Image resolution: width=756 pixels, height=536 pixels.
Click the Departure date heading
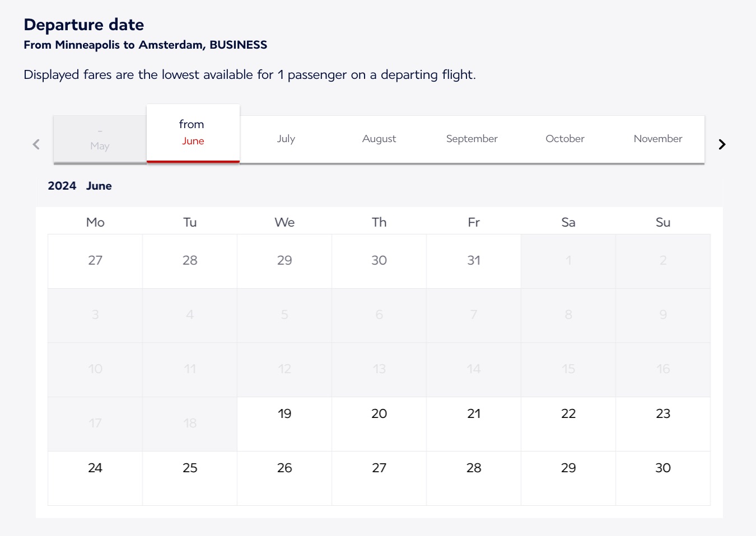click(x=83, y=25)
